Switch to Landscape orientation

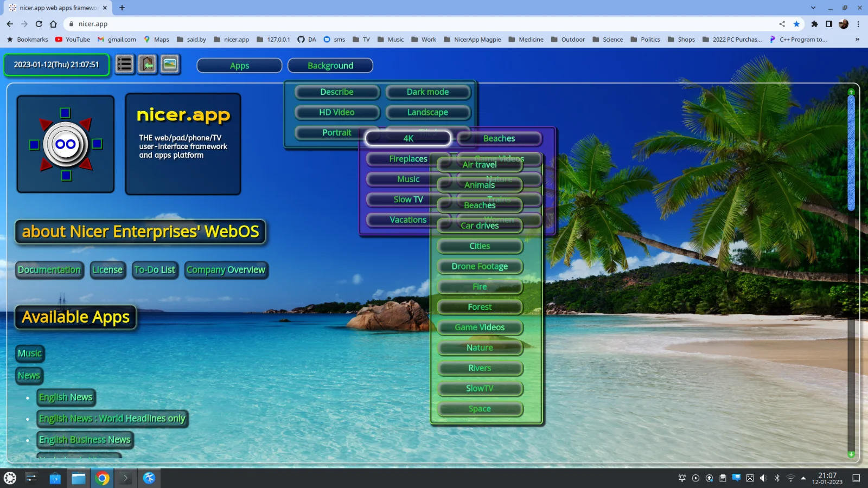click(x=428, y=112)
